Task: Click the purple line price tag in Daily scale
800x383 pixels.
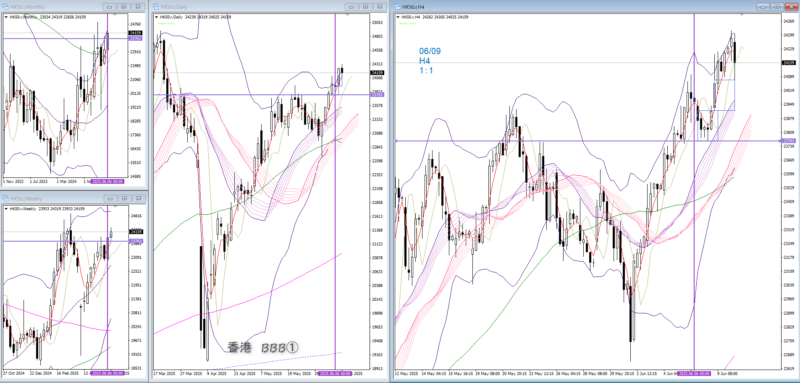Action: click(x=378, y=95)
